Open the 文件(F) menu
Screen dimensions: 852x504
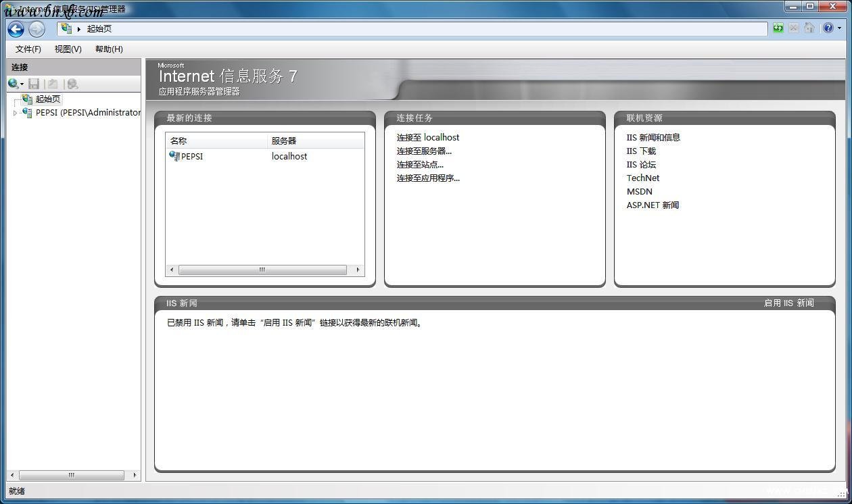click(x=28, y=49)
